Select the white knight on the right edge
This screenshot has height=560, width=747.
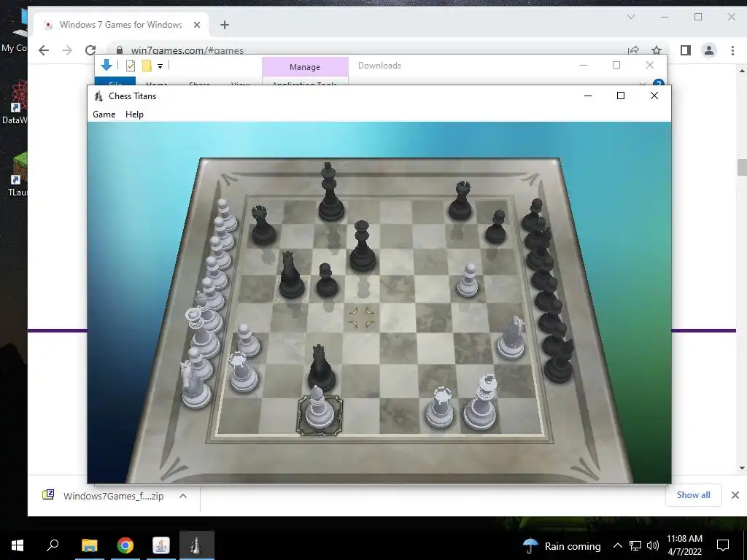(511, 338)
